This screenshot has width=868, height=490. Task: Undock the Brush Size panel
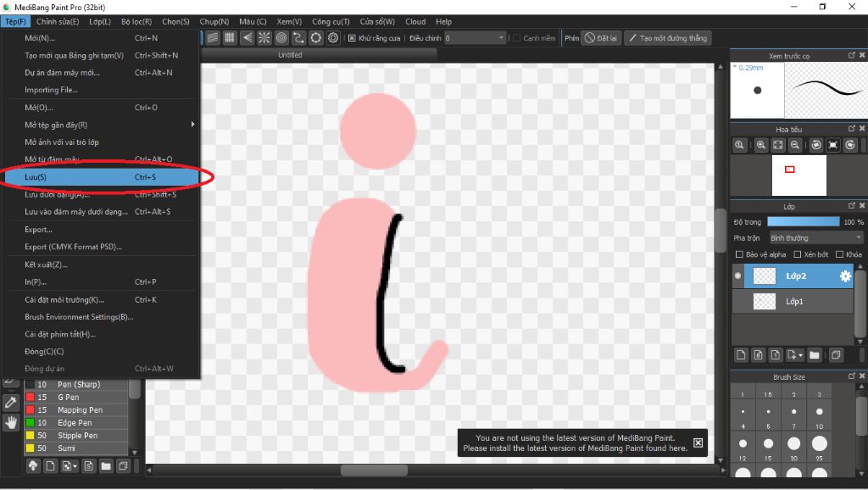click(x=851, y=376)
